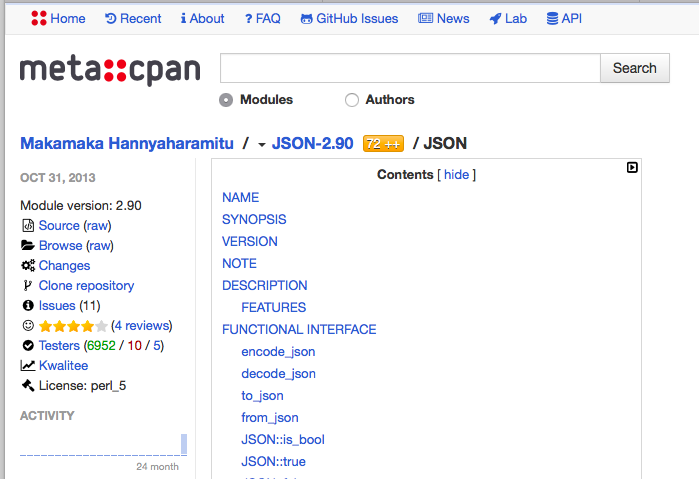699x479 pixels.
Task: Jump to DESCRIPTION section
Action: 265,285
